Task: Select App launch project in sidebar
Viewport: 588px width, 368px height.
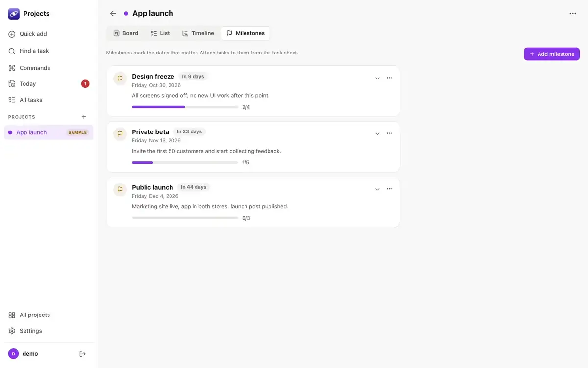Action: [49, 132]
